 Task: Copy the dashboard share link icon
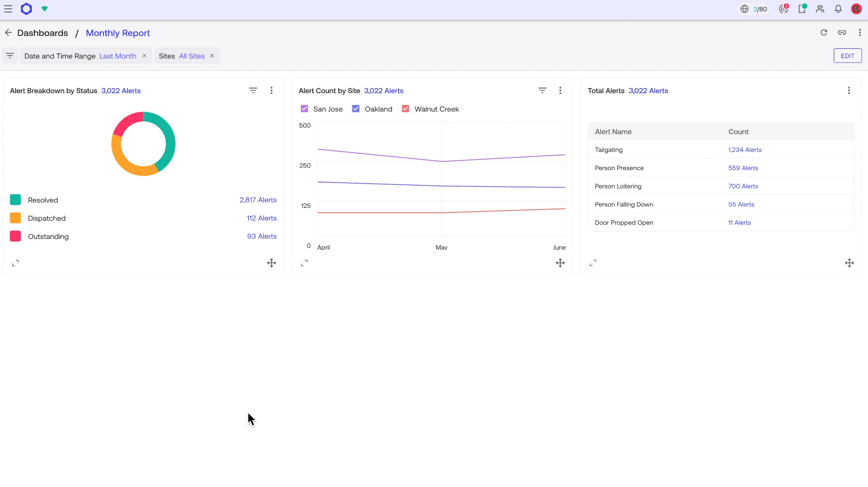[842, 32]
